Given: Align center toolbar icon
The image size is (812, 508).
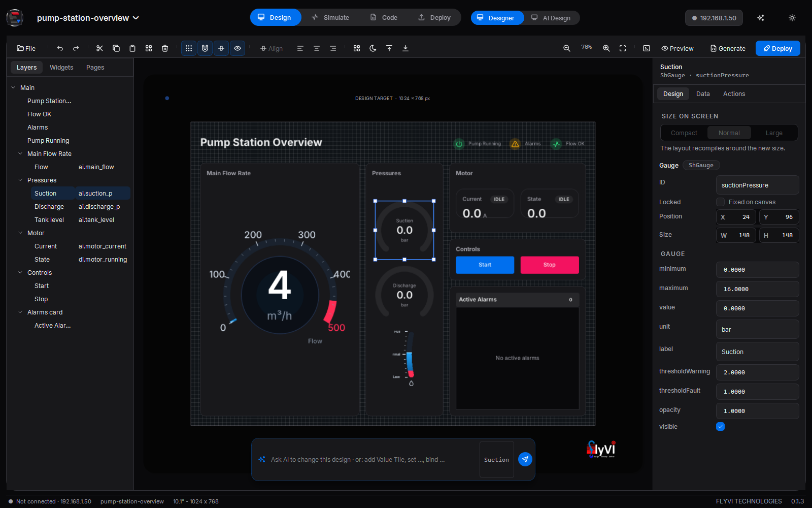Looking at the screenshot, I should (317, 48).
